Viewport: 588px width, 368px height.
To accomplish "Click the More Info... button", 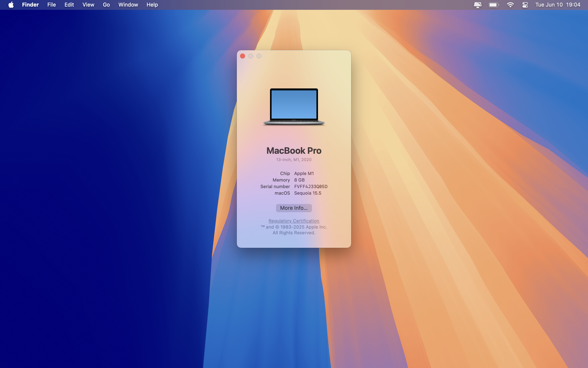I will coord(294,208).
